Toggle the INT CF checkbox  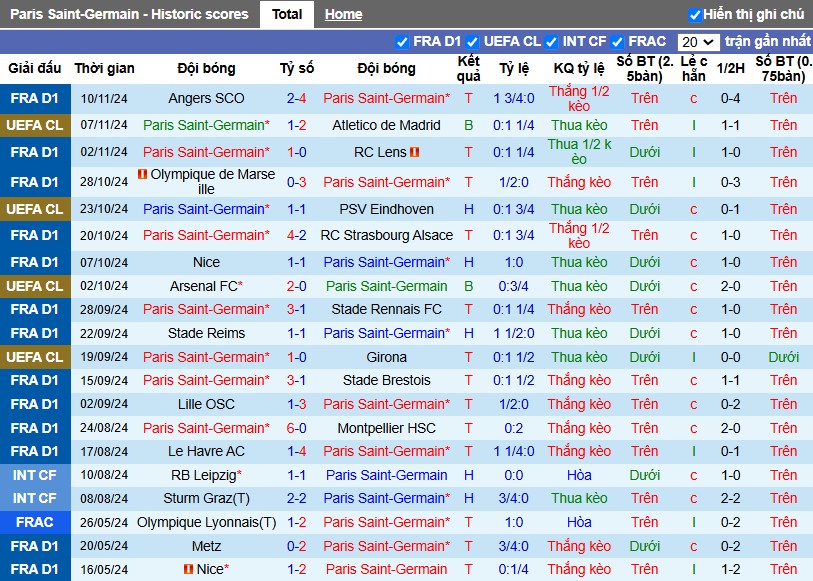tap(551, 42)
